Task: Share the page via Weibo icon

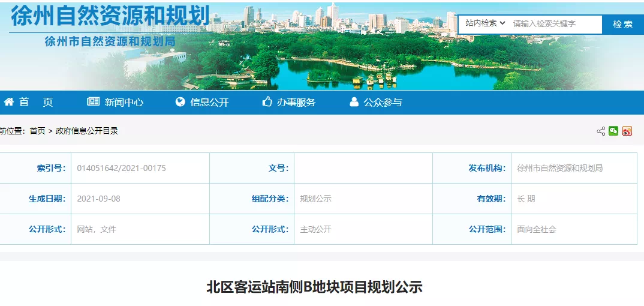Action: point(627,131)
